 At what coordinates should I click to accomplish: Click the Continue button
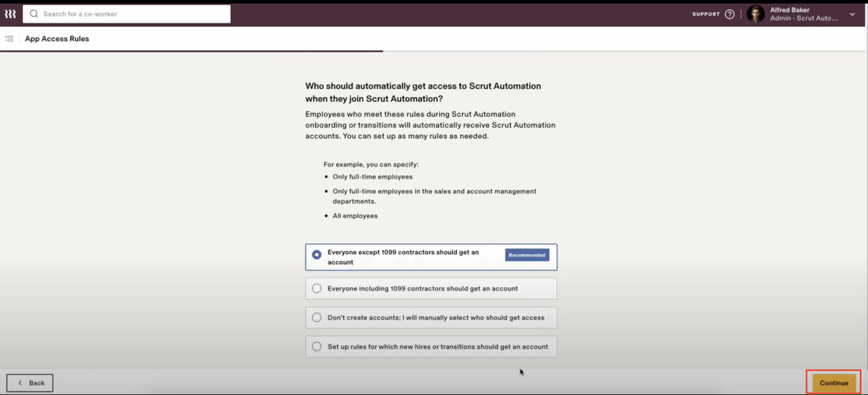(x=834, y=383)
